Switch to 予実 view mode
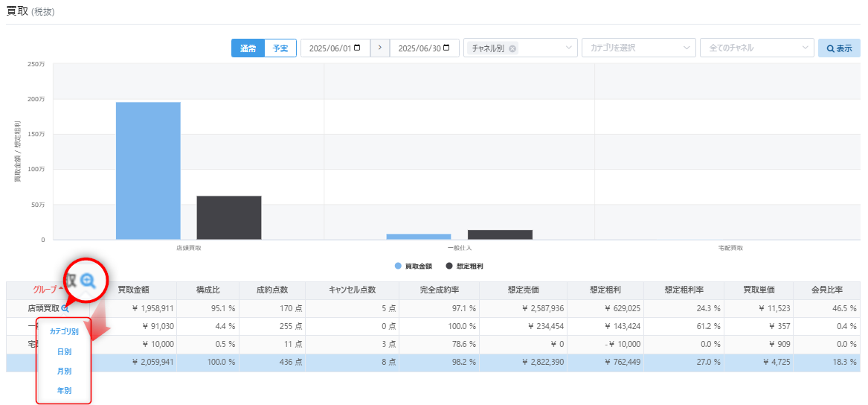The image size is (868, 405). [280, 48]
